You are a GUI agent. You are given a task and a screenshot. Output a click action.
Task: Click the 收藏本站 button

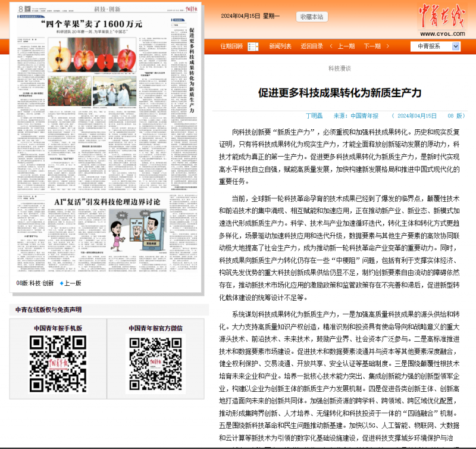point(312,17)
